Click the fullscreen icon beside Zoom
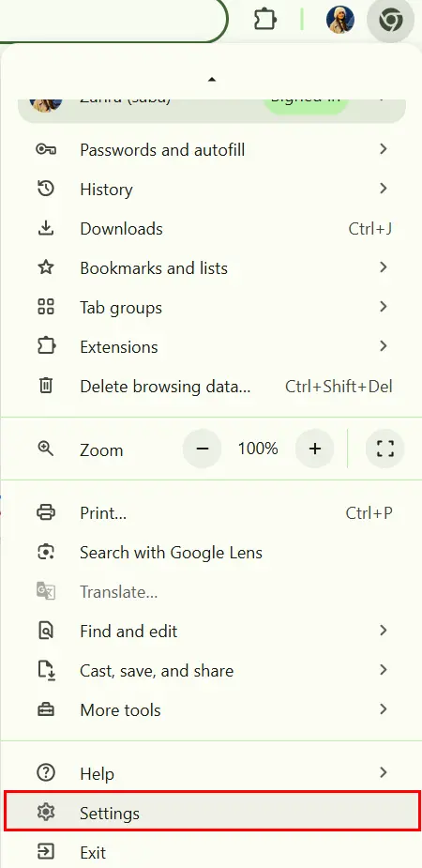 pyautogui.click(x=384, y=449)
